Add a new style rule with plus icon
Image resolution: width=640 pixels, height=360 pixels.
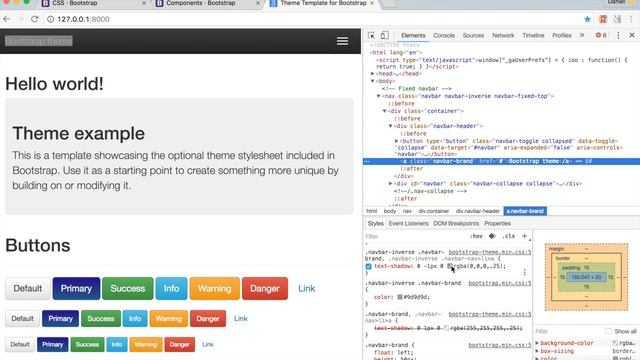524,236
